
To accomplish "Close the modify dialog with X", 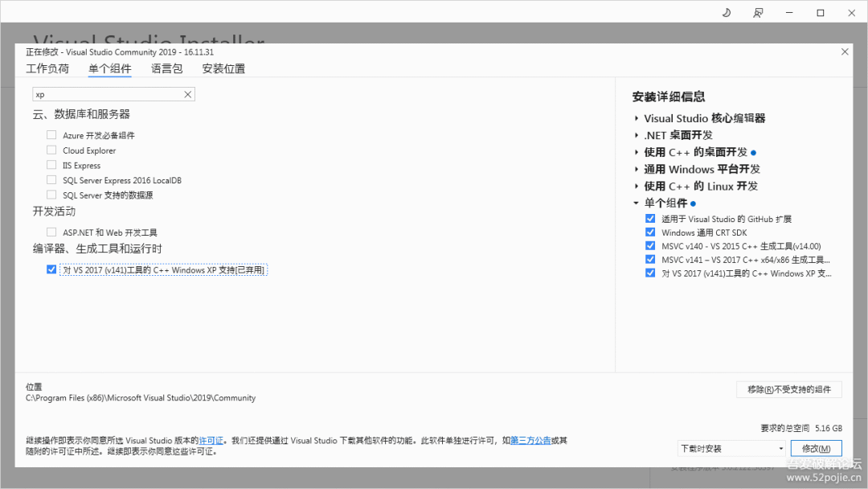I will (x=844, y=51).
